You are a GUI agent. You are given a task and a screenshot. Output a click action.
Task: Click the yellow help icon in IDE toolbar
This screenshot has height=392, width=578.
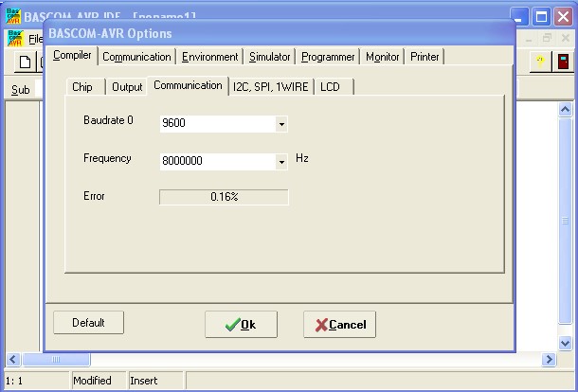540,62
